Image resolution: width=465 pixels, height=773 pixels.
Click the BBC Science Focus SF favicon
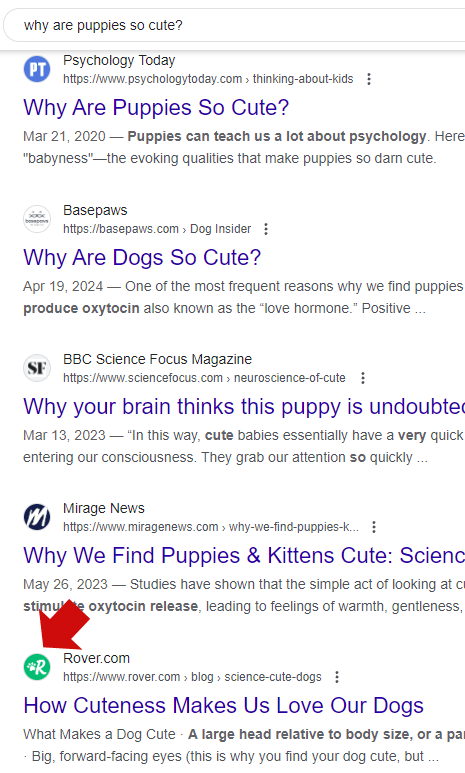pyautogui.click(x=37, y=368)
